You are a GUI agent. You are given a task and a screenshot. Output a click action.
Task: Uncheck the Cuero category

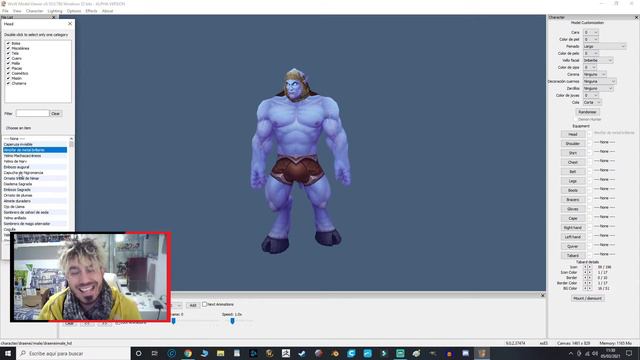(x=8, y=58)
